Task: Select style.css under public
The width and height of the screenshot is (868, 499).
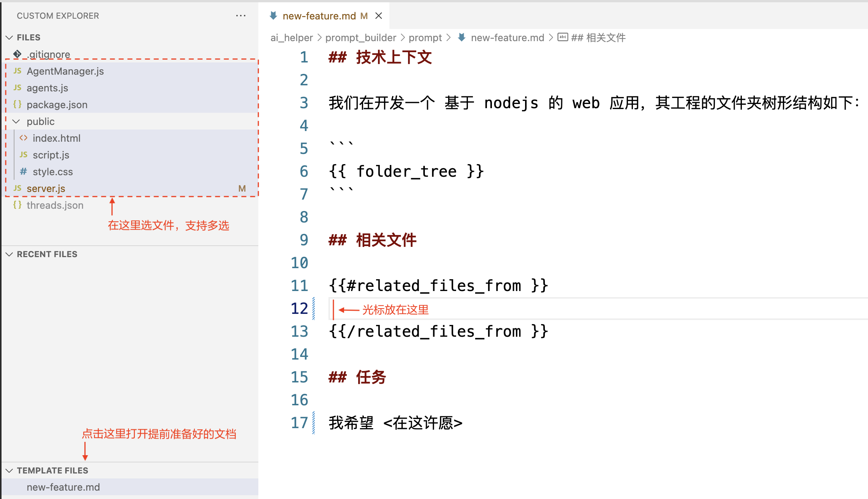Action: [x=130, y=172]
